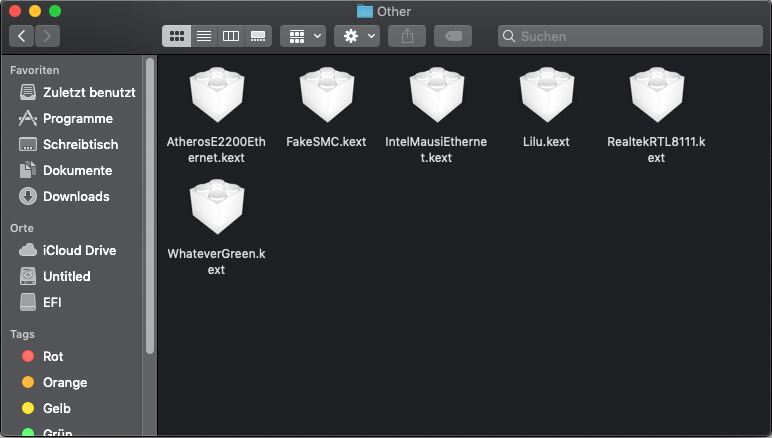The height and width of the screenshot is (438, 772).
Task: Minimize the window with yellow button
Action: point(35,11)
